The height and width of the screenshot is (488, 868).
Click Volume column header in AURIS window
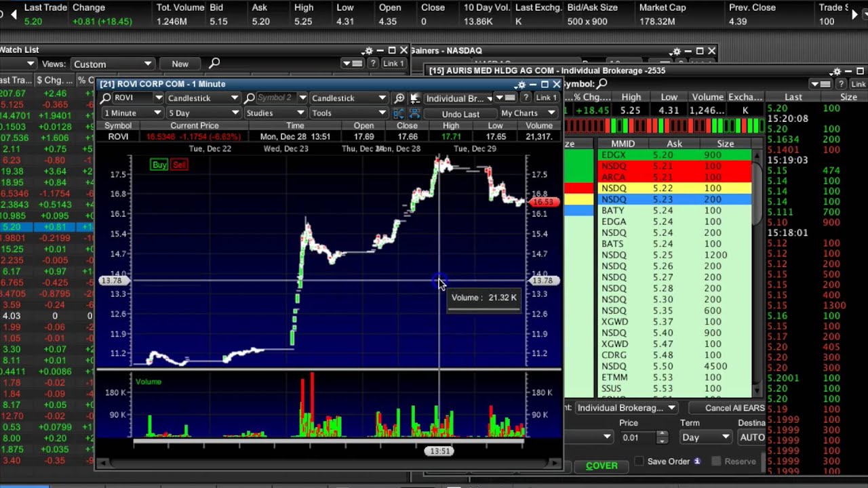pos(707,97)
